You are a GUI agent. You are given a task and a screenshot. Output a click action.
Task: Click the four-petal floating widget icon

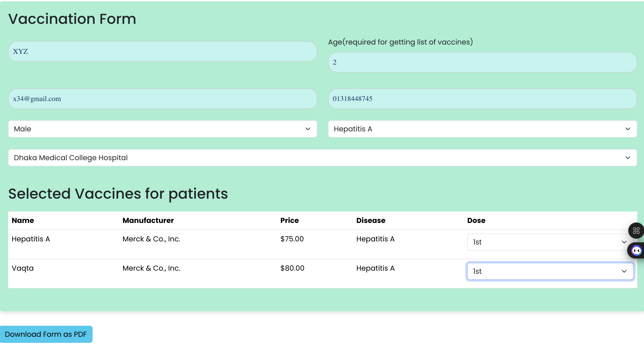coord(636,230)
